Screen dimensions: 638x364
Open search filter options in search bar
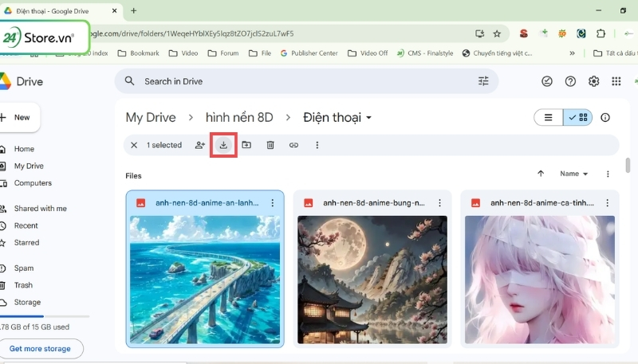click(x=483, y=81)
